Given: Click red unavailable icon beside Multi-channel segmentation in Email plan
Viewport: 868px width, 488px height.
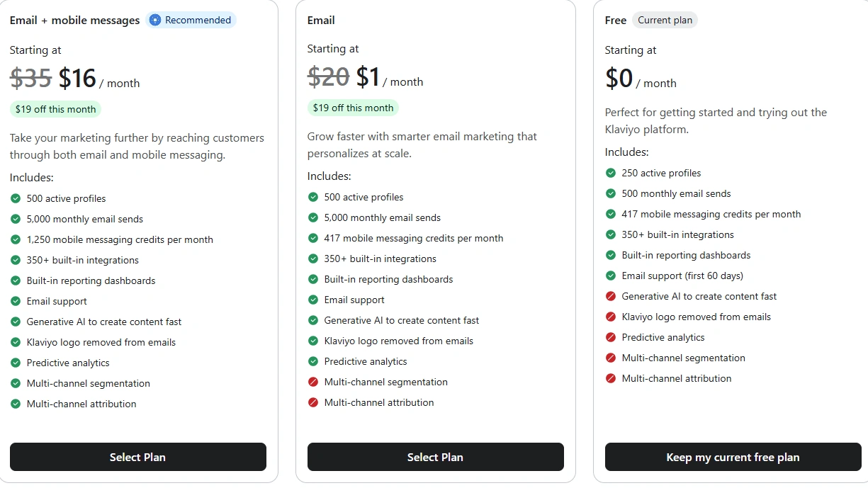Looking at the screenshot, I should (313, 382).
